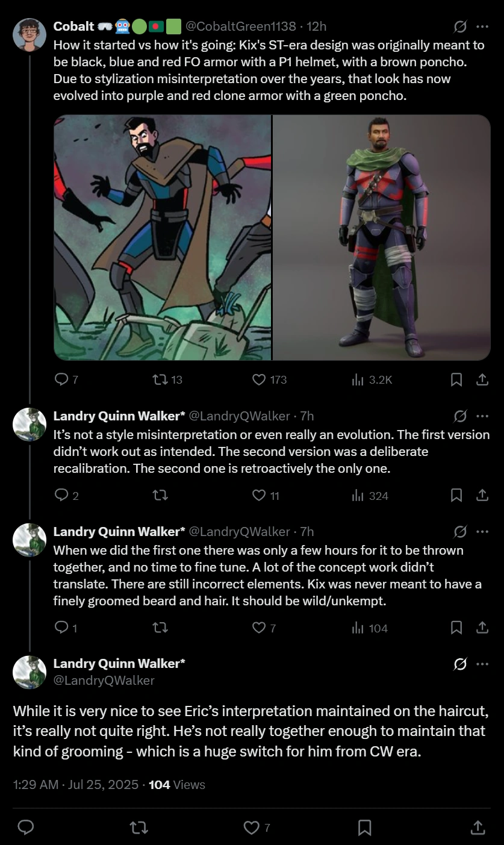Share Cobalt's post via share icon
This screenshot has width=504, height=845.
click(482, 379)
